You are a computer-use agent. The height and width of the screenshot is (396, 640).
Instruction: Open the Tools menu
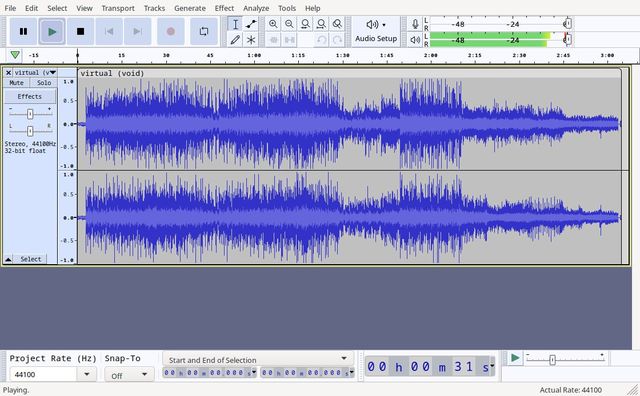point(287,8)
